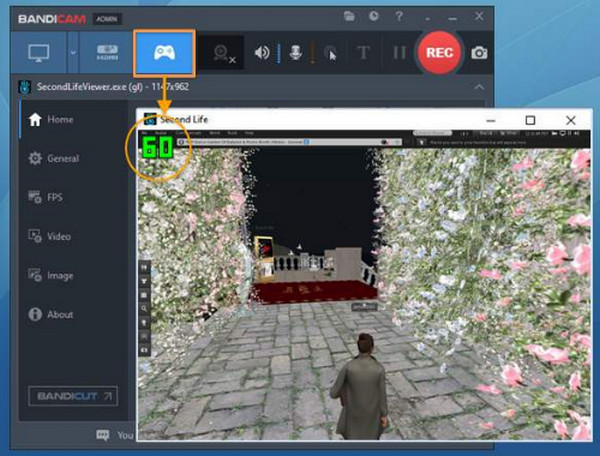600x456 pixels.
Task: Toggle the microphone icon
Action: pos(295,53)
